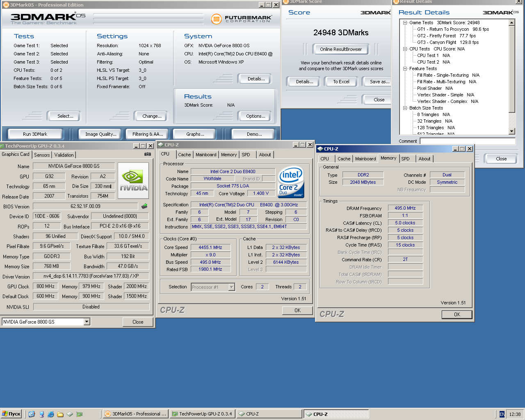525x420 pixels.
Task: Click scroll-up arrow in Result Details list
Action: 511,23
